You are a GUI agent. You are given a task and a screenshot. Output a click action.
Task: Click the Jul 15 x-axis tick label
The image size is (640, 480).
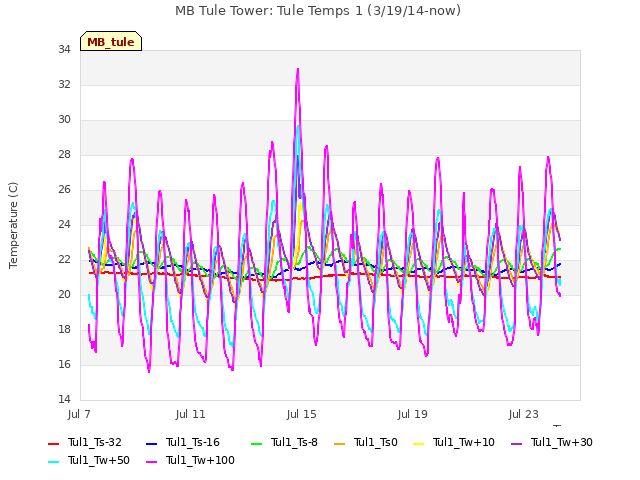tap(301, 414)
